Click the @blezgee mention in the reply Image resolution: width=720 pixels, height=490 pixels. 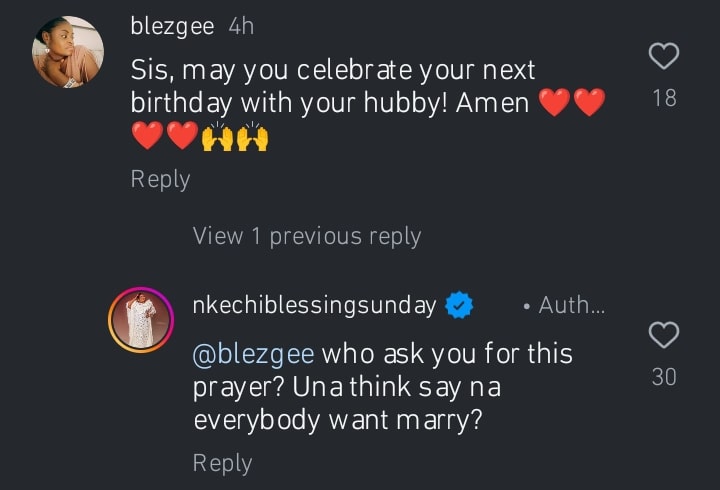click(253, 354)
